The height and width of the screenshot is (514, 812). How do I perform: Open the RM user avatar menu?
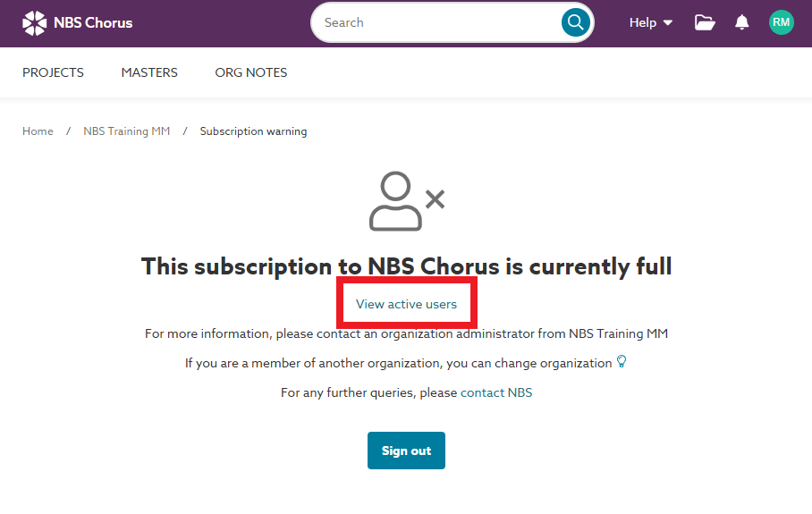point(781,22)
